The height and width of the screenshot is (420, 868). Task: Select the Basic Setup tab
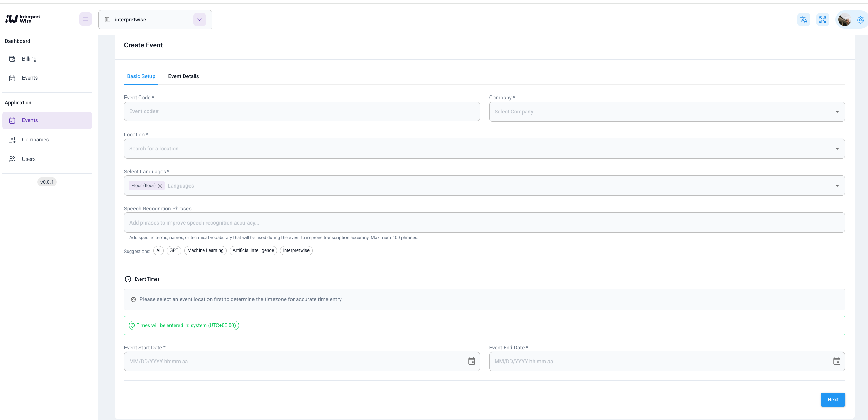141,76
